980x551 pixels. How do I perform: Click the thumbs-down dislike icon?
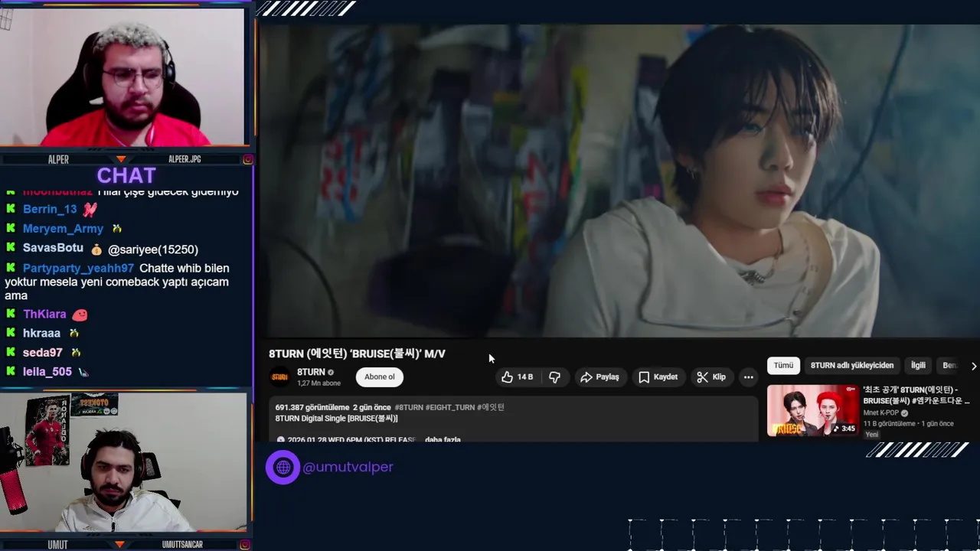pos(554,377)
